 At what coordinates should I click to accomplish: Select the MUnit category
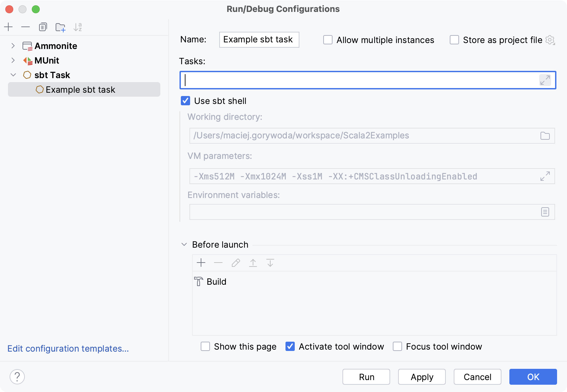tap(47, 60)
